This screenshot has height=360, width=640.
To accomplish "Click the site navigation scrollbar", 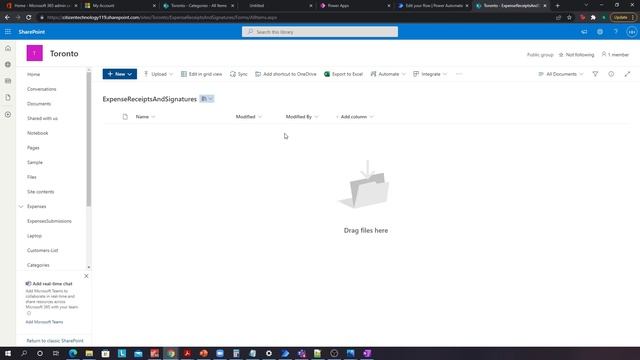I will pyautogui.click(x=89, y=139).
